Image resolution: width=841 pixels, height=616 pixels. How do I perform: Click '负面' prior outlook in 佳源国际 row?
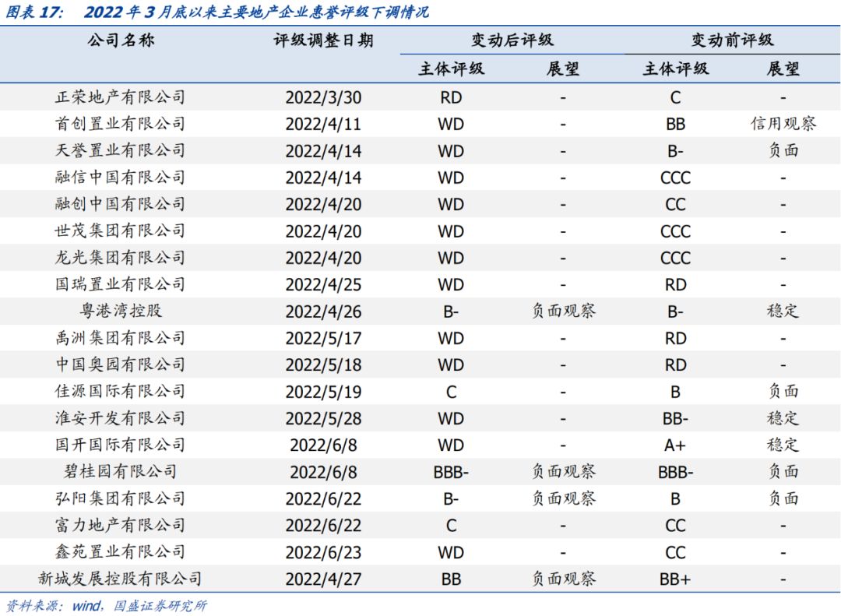pos(783,391)
